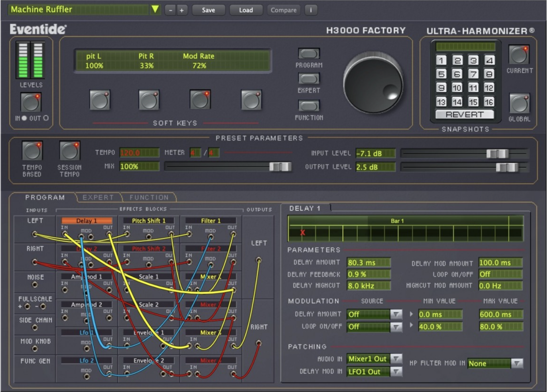Select snapshot 12 on the keypad

click(489, 88)
